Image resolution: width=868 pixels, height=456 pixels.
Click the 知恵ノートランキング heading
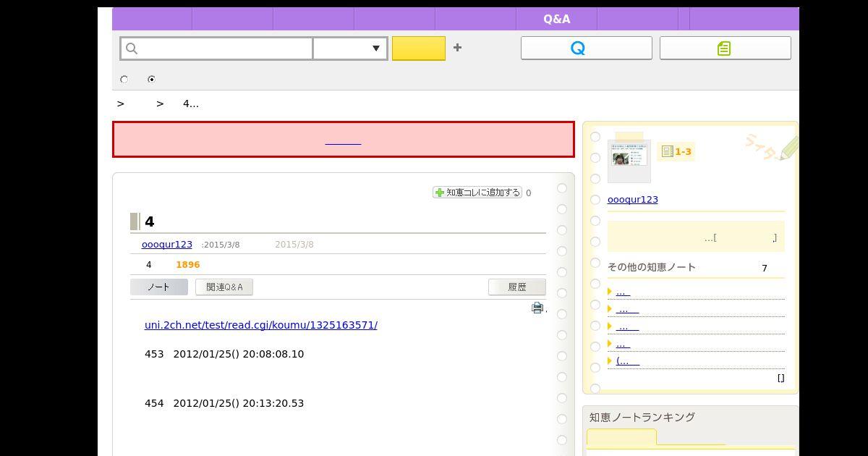coord(642,417)
